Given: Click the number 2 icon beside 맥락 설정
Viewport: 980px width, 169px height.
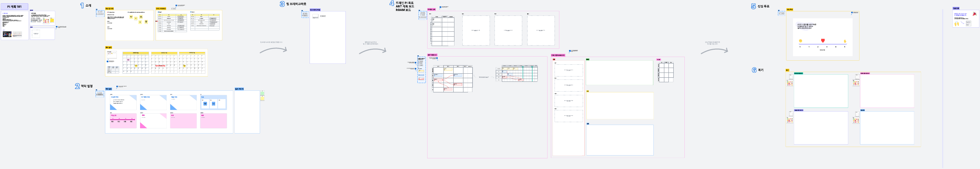Looking at the screenshot, I should pyautogui.click(x=77, y=86).
